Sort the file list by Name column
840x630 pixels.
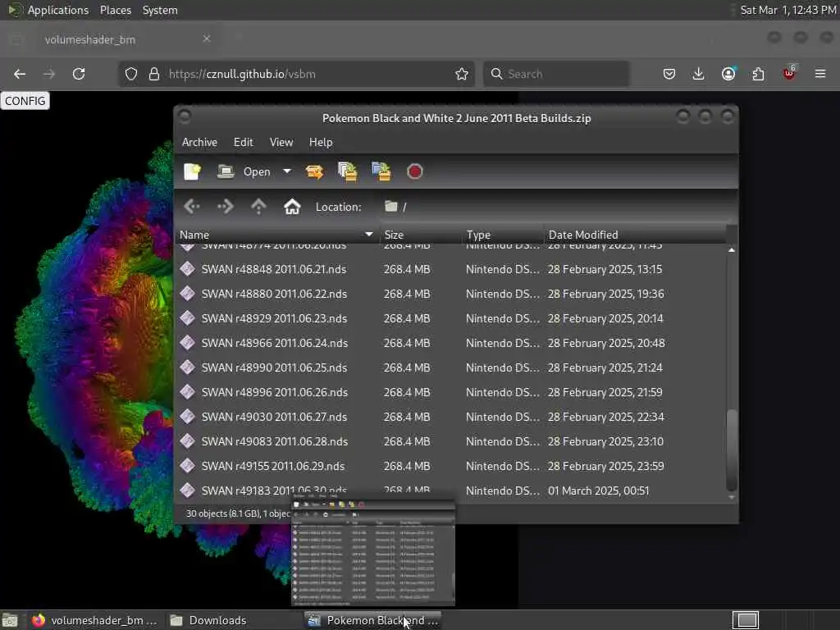(276, 235)
